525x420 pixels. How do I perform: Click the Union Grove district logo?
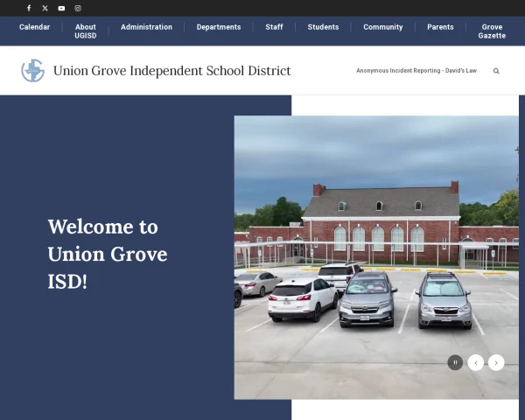(32, 71)
